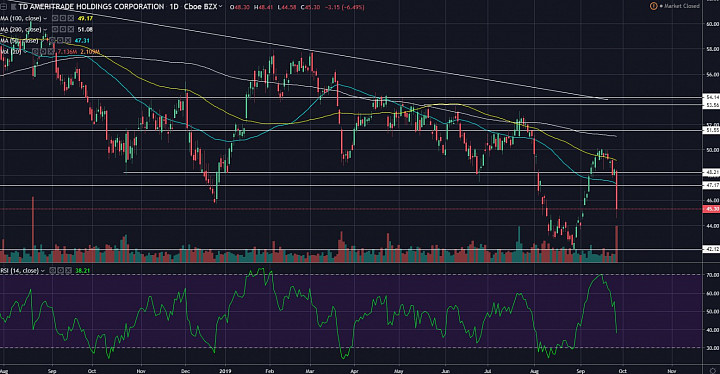Expand the MA (100, close) dropdown arrow
The image size is (720, 374).
45,18
